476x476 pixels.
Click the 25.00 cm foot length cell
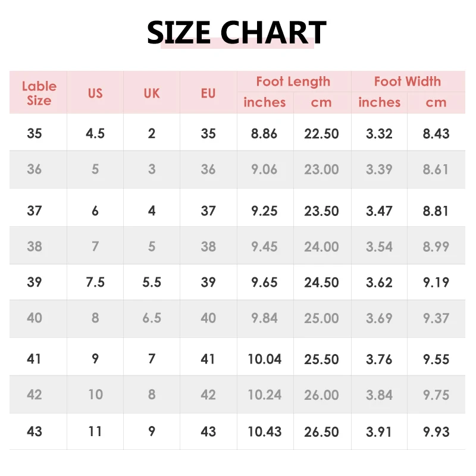coord(321,318)
